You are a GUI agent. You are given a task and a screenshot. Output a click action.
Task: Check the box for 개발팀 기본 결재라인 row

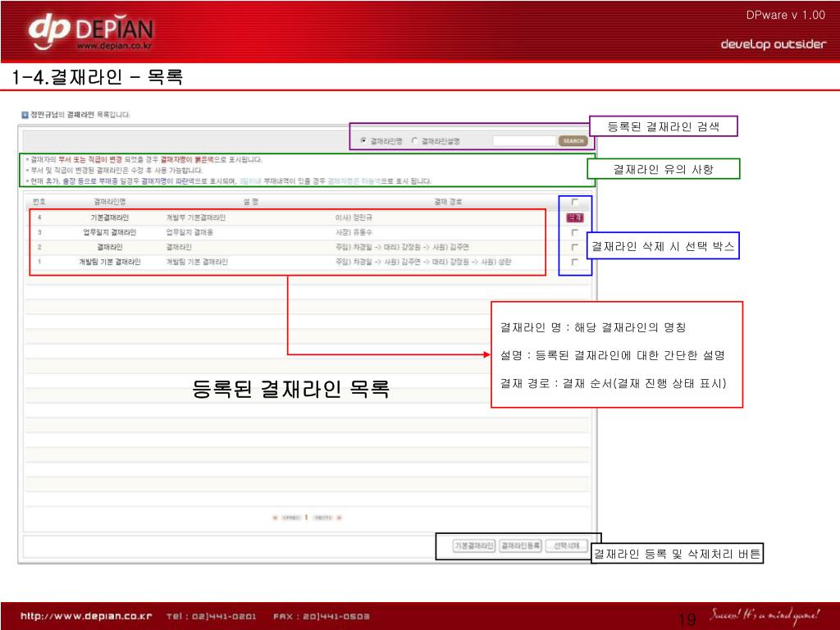574,262
